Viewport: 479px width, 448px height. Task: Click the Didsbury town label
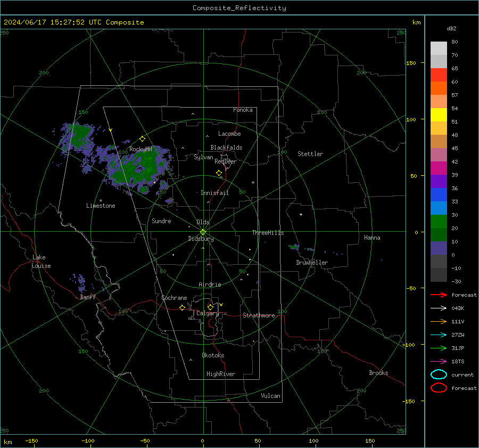click(201, 239)
